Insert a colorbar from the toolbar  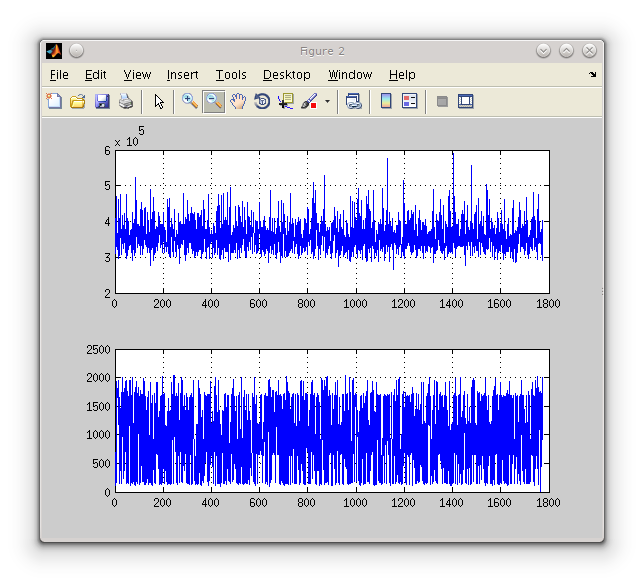point(386,101)
